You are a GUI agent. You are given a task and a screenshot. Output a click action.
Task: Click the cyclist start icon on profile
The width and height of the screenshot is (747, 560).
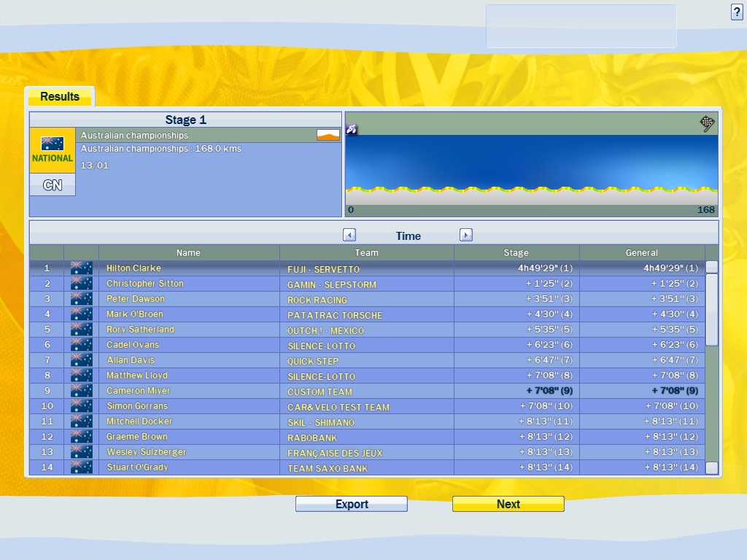352,130
